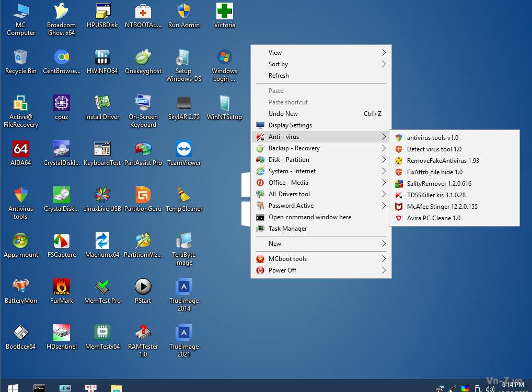
Task: Open FurMark desktop shortcut
Action: tap(62, 291)
